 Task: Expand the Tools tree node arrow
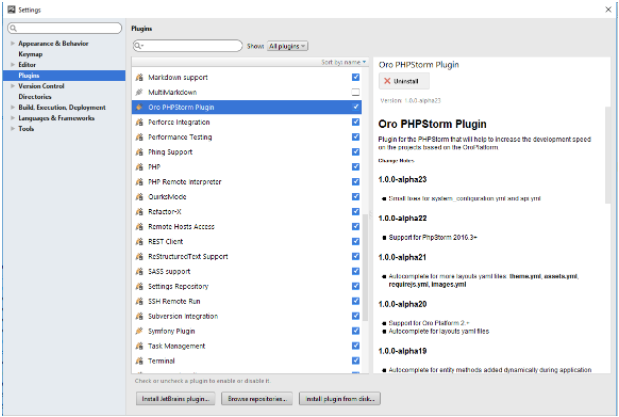pos(13,128)
